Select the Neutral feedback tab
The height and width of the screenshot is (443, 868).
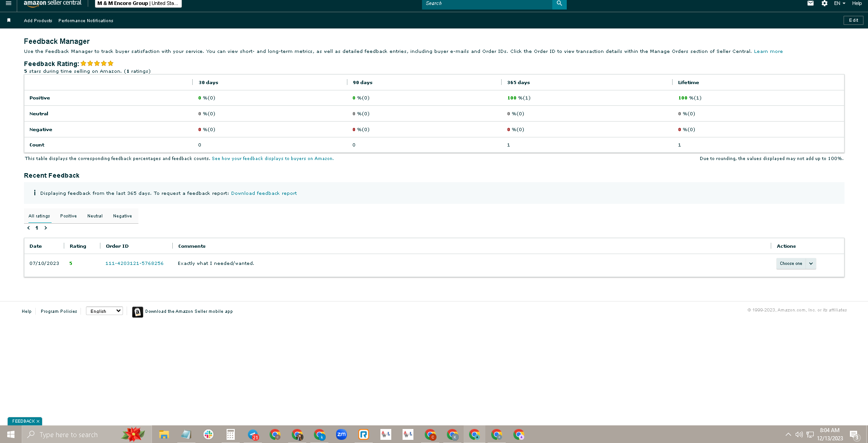(x=95, y=216)
